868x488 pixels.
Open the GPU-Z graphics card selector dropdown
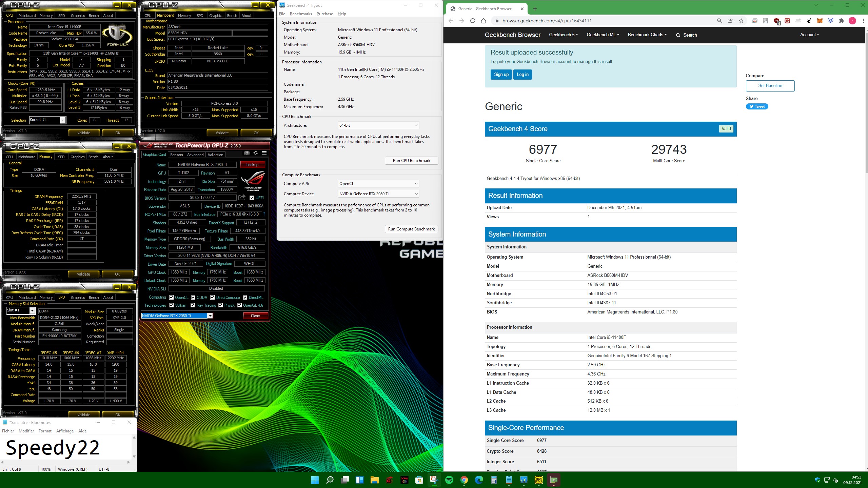pos(177,316)
